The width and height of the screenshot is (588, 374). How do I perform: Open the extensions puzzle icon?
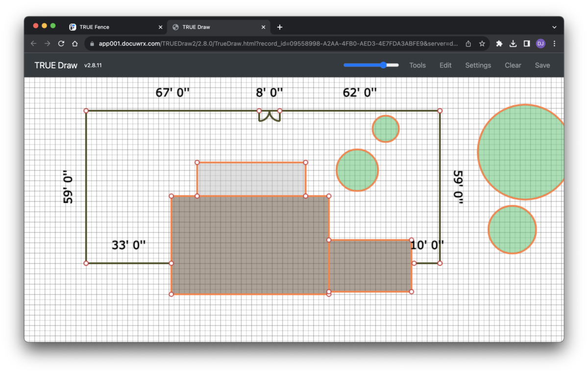pyautogui.click(x=499, y=44)
